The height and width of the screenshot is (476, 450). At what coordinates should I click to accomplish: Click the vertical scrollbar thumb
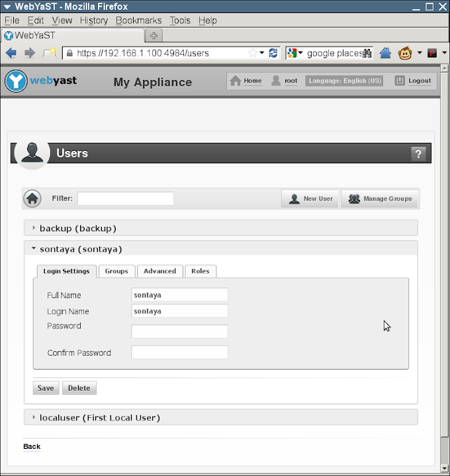click(x=445, y=254)
